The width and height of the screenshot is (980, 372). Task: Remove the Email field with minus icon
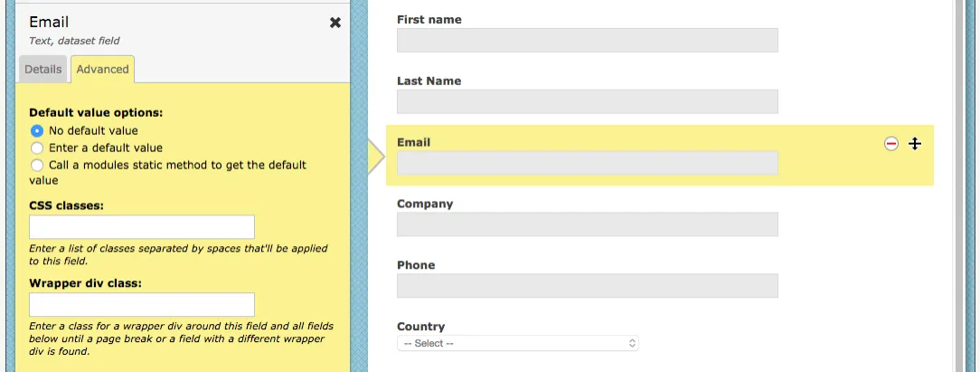click(x=891, y=144)
